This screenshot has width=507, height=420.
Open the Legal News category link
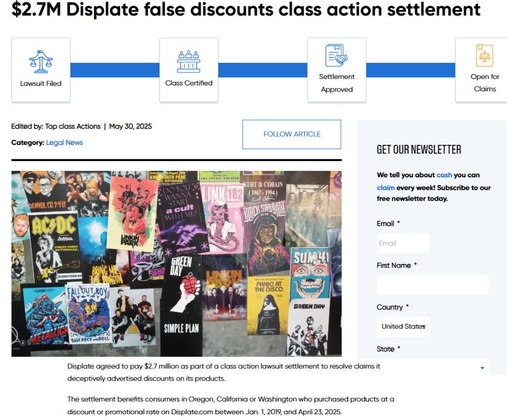tap(64, 143)
